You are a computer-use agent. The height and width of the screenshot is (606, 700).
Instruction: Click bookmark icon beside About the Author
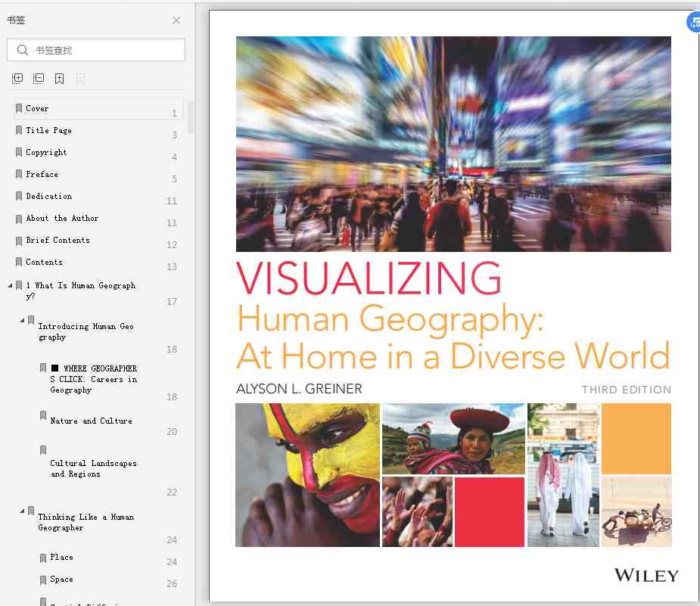[x=19, y=219]
